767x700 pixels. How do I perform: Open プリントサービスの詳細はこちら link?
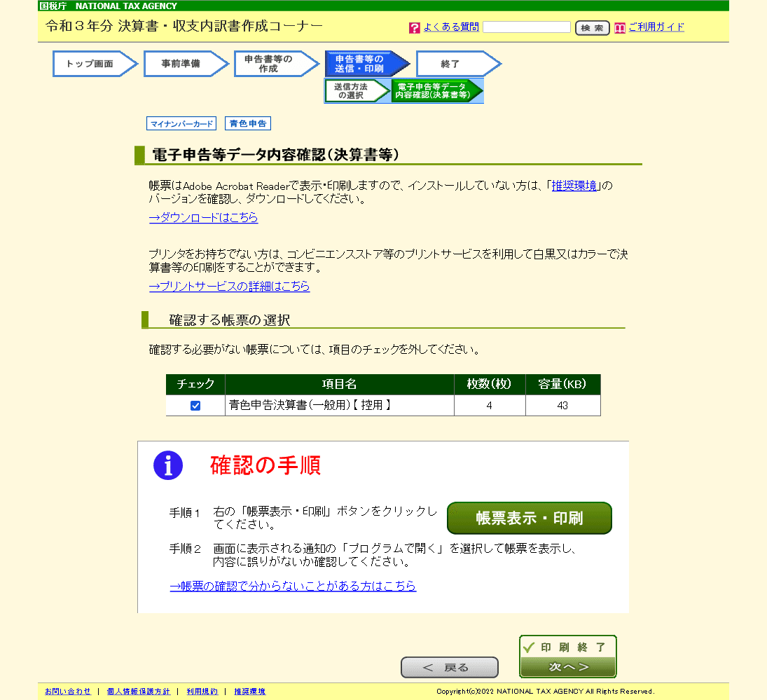[x=230, y=286]
